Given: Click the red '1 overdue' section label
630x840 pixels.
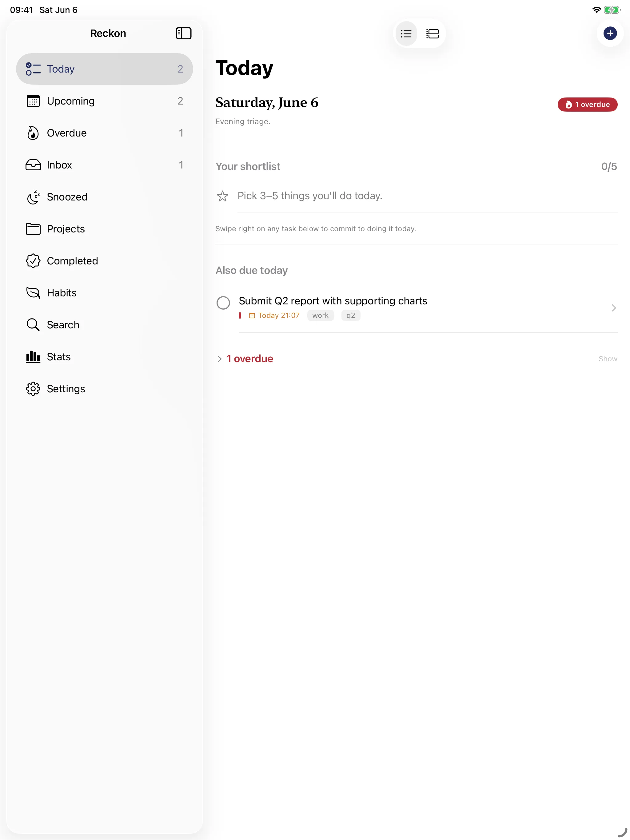Looking at the screenshot, I should coord(250,359).
